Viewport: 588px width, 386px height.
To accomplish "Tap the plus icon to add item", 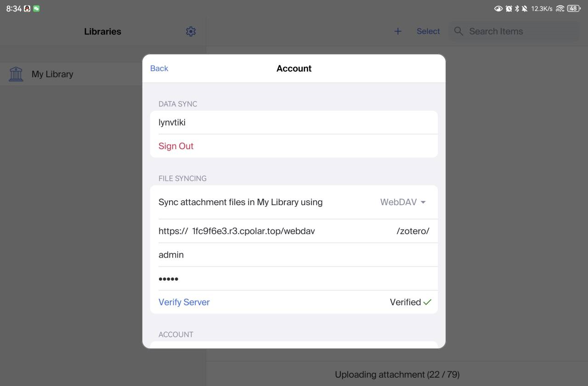I will (x=398, y=31).
